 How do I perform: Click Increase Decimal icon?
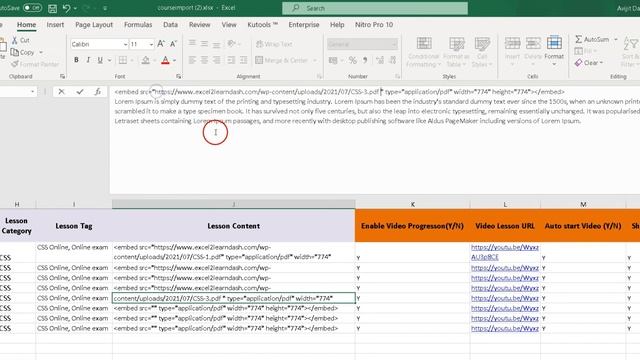pyautogui.click(x=380, y=60)
